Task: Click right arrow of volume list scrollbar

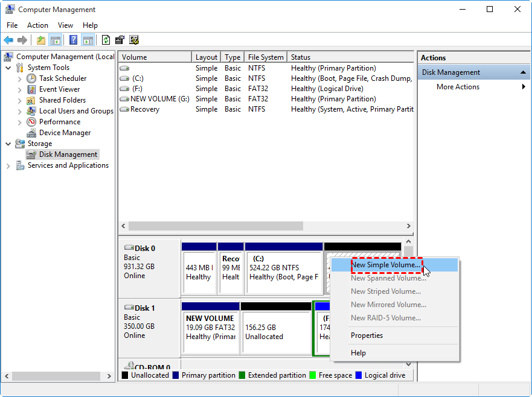Action: 408,226
